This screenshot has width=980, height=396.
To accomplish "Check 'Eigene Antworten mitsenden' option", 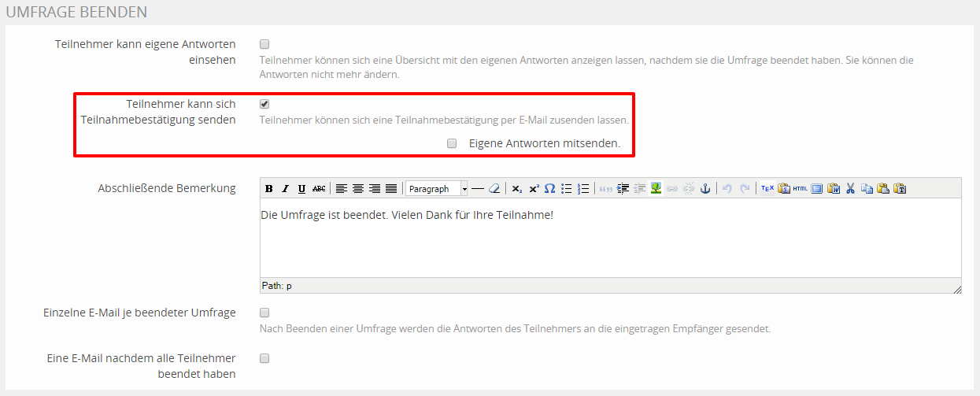I will pyautogui.click(x=452, y=144).
